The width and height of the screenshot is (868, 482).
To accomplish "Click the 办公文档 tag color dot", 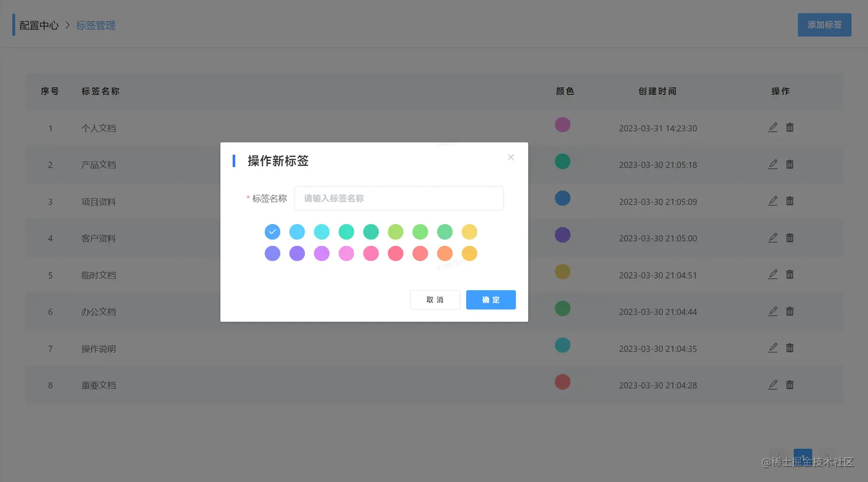I will pos(563,309).
